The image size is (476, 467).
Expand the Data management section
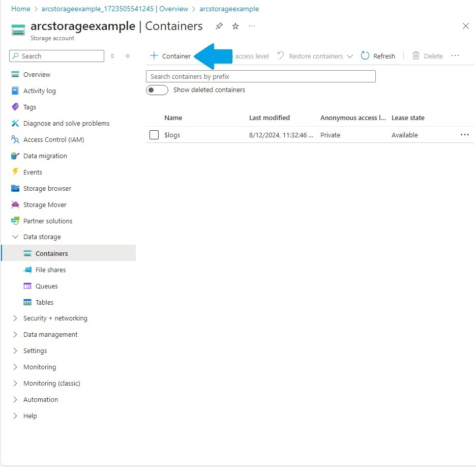pyautogui.click(x=15, y=334)
